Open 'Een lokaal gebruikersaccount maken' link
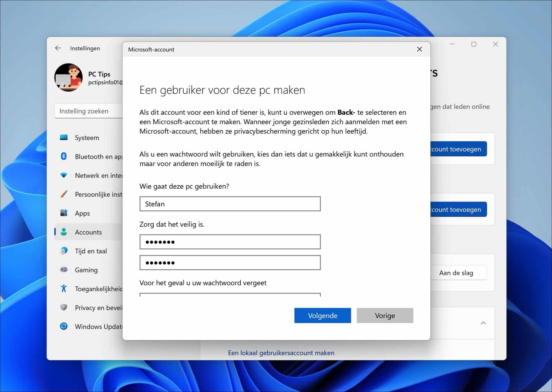 coord(281,353)
